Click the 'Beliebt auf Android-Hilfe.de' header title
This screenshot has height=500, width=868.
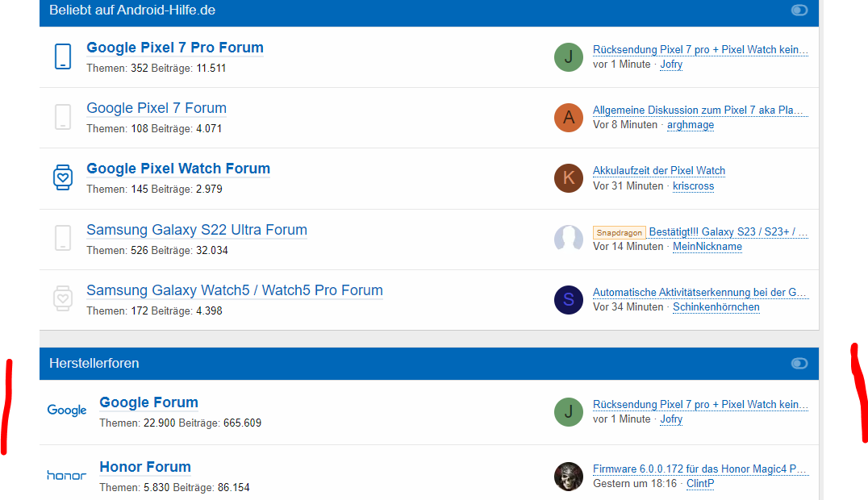pyautogui.click(x=132, y=10)
